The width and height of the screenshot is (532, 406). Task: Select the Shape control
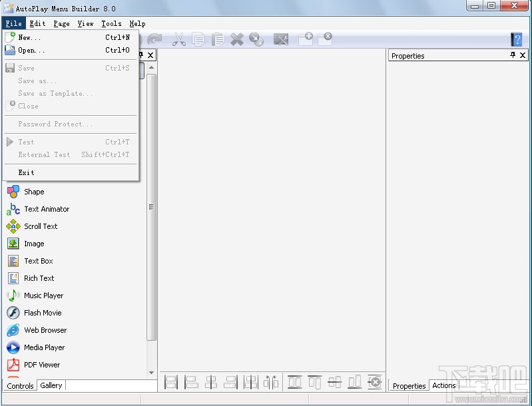(26, 192)
